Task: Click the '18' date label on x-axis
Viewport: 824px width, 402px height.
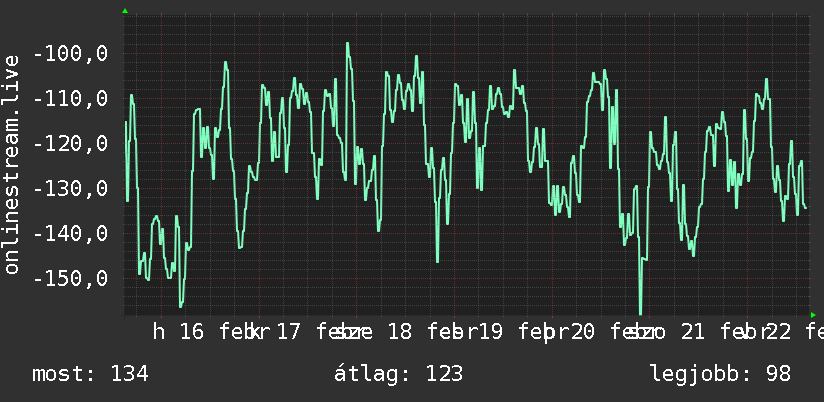Action: (x=400, y=332)
